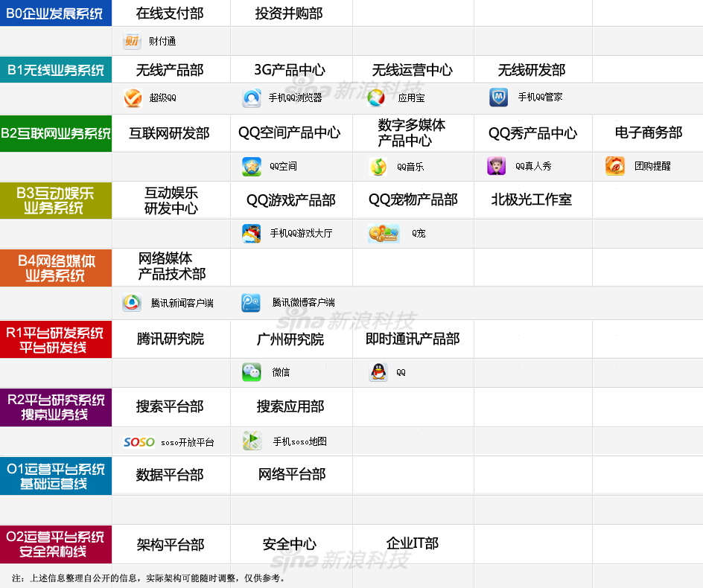Click the 财付通 app icon
Screen dimensions: 703x588
pyautogui.click(x=132, y=41)
